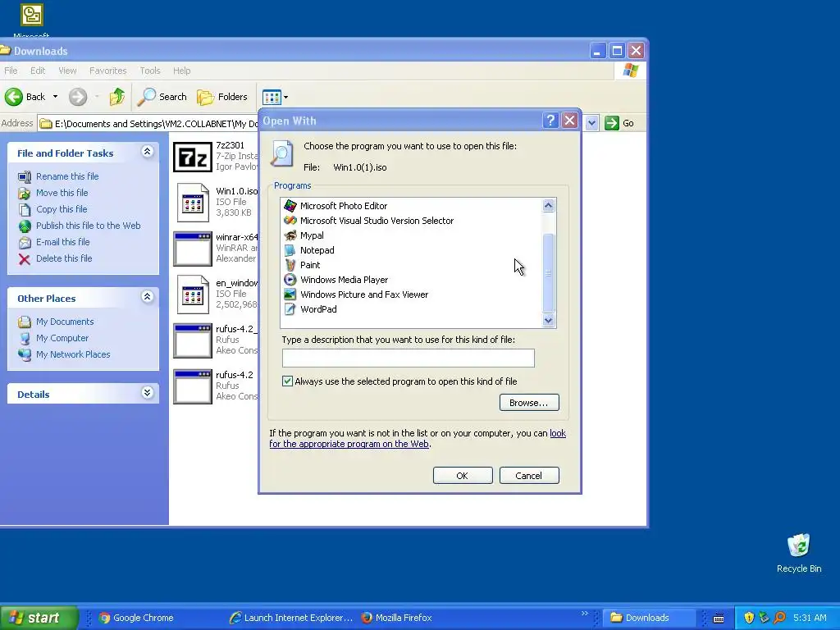Collapse the Other Places panel
840x630 pixels.
[148, 297]
